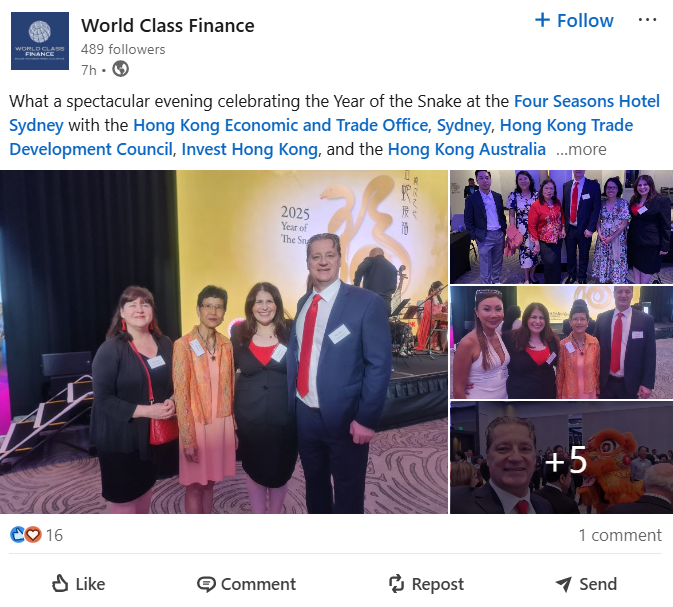Screen dimensions: 673x607
Task: Open top-right group photo thumbnail
Action: click(x=561, y=227)
